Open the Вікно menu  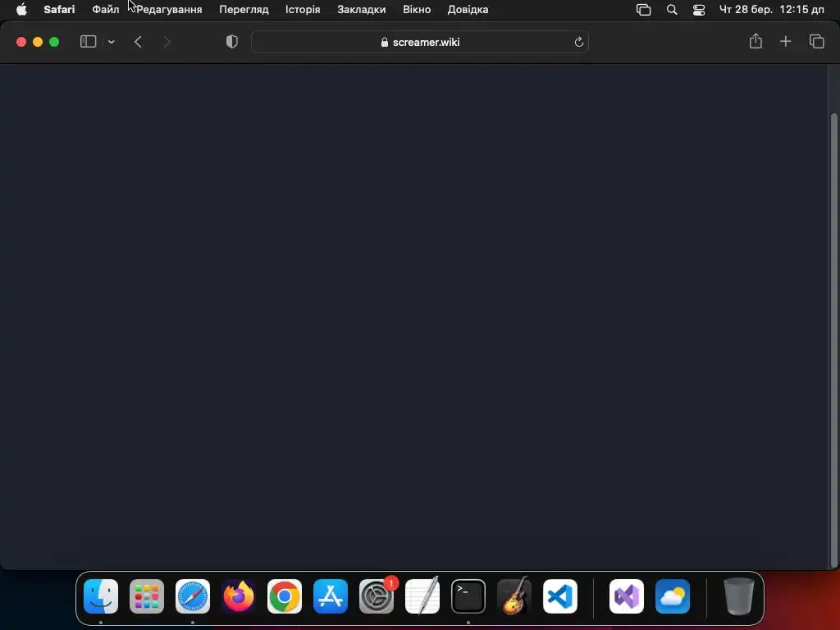pyautogui.click(x=417, y=10)
